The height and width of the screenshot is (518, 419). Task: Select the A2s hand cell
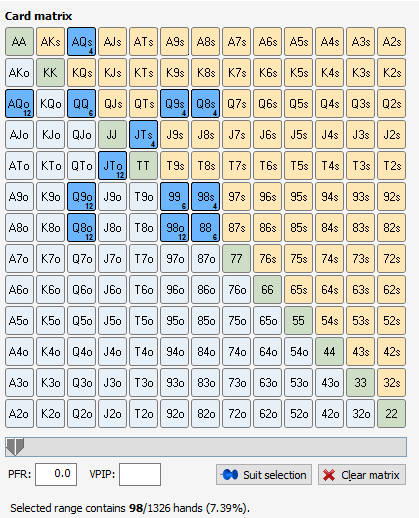pos(391,42)
